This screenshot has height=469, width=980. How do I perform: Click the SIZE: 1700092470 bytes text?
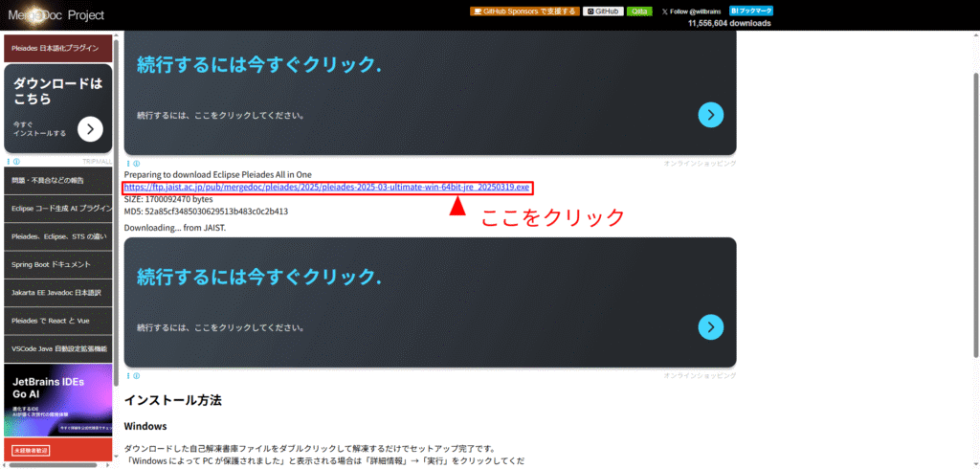(x=168, y=199)
